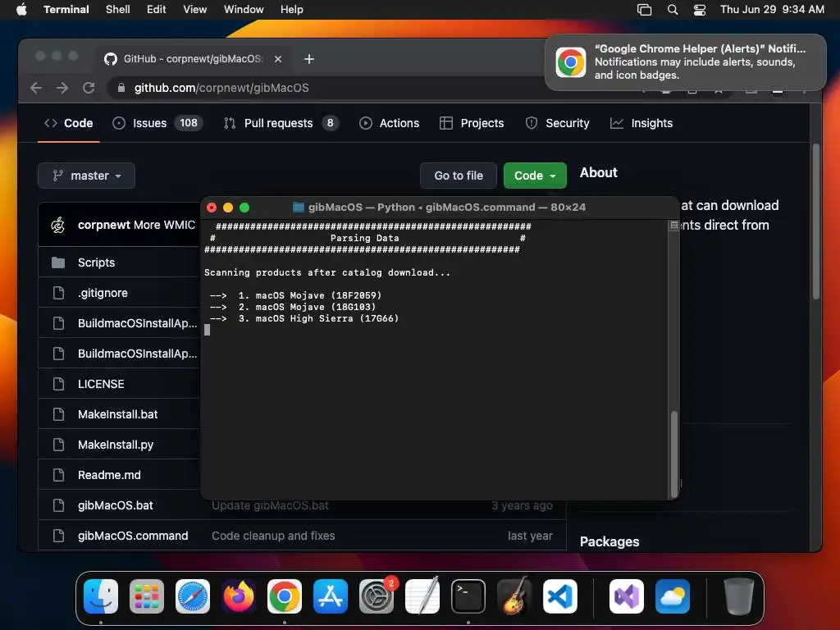Open Control Center in menu bar

(700, 9)
